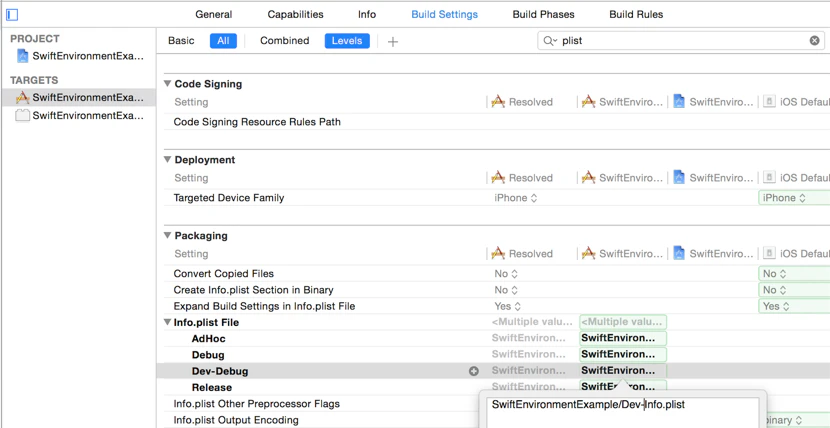Select Info.plist Other Preprocessor Flags row
The height and width of the screenshot is (428, 830).
point(256,404)
